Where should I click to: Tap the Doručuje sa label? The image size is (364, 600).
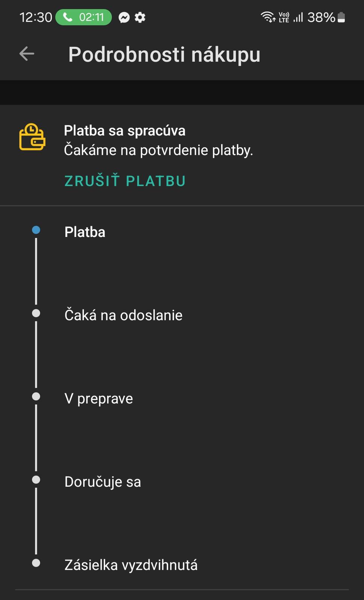point(103,482)
